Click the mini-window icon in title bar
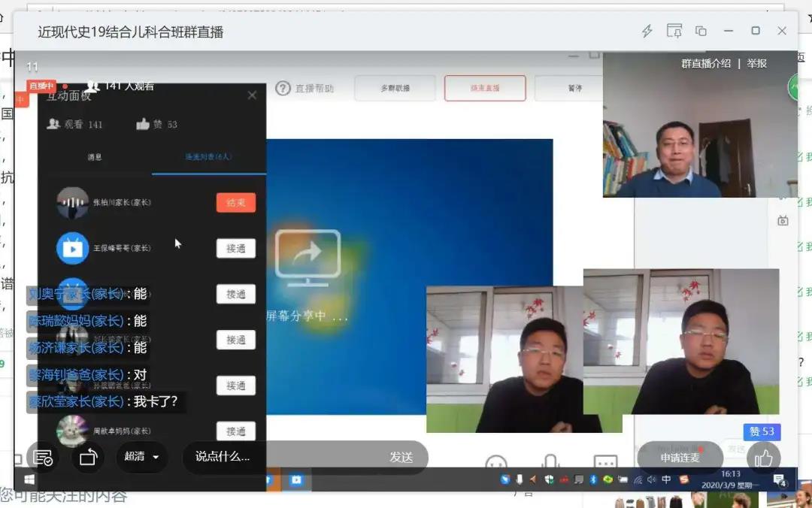The image size is (812, 508). tap(701, 31)
